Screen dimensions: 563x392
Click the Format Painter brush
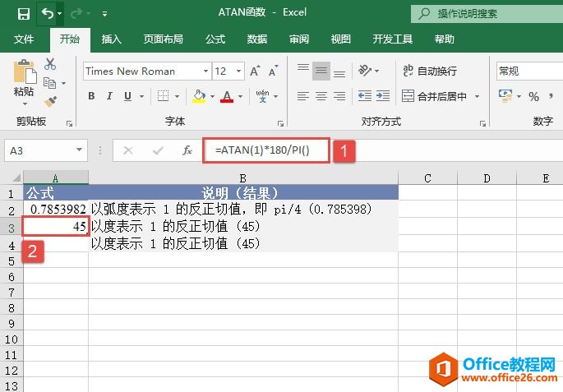(51, 102)
